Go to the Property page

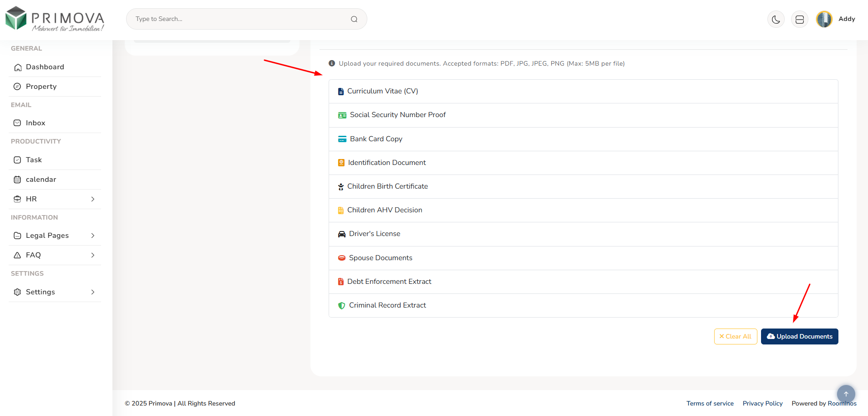[x=41, y=87]
